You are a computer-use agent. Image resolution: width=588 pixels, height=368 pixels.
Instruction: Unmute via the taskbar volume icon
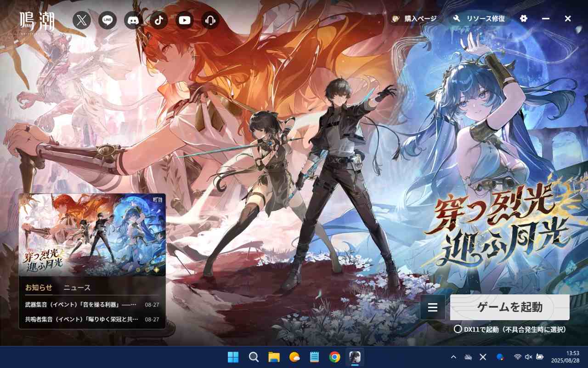click(529, 357)
